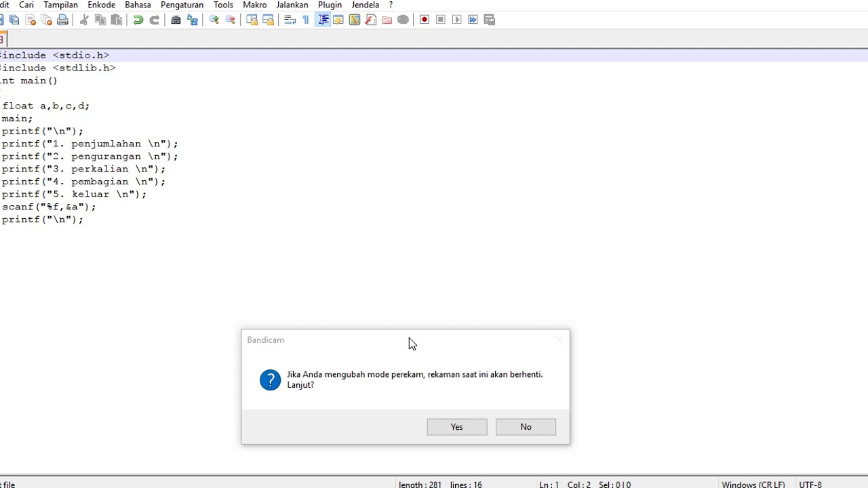Open the Bahasa menu
The height and width of the screenshot is (488, 868).
(x=138, y=5)
